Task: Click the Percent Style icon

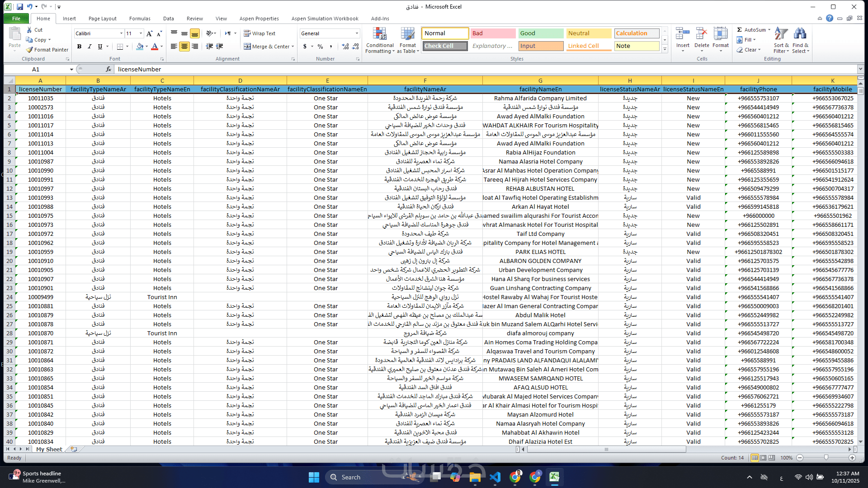Action: tap(320, 47)
